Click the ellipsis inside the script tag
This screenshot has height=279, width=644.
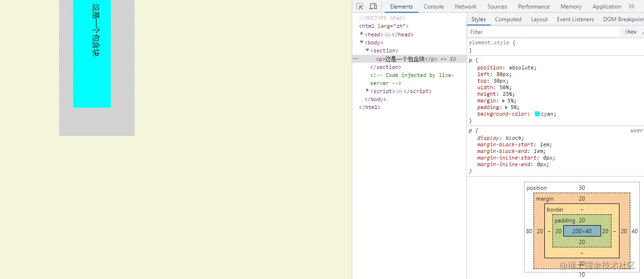pyautogui.click(x=399, y=92)
